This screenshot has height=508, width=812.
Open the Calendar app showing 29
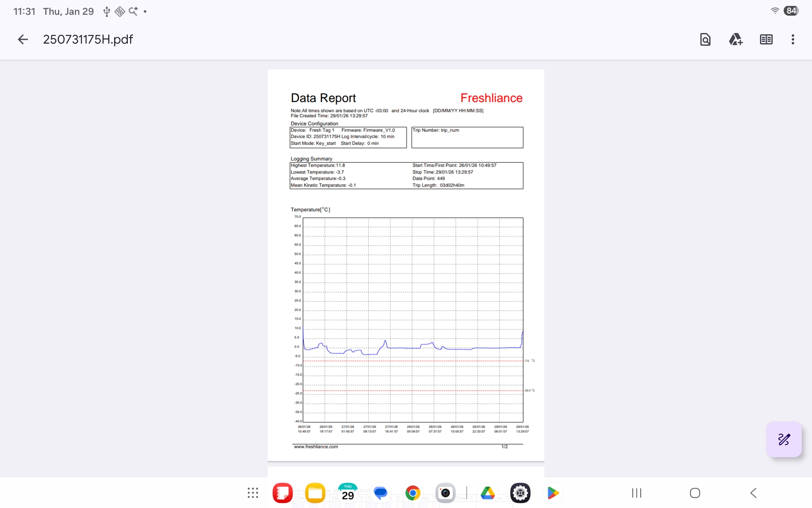pos(348,493)
